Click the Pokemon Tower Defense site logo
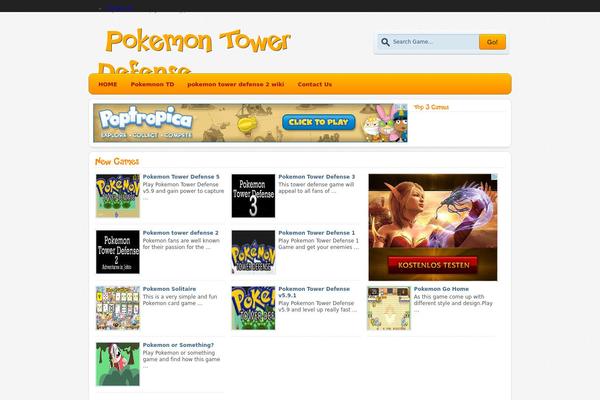600x400 pixels. tap(195, 50)
